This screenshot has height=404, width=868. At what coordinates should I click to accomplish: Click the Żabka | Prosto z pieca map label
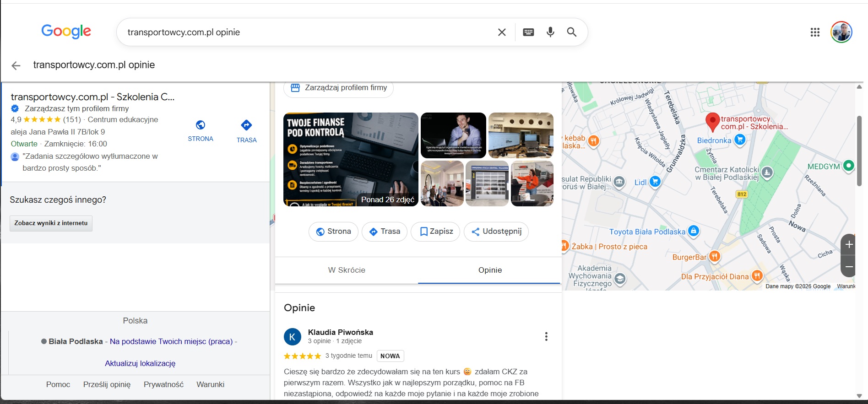point(609,247)
